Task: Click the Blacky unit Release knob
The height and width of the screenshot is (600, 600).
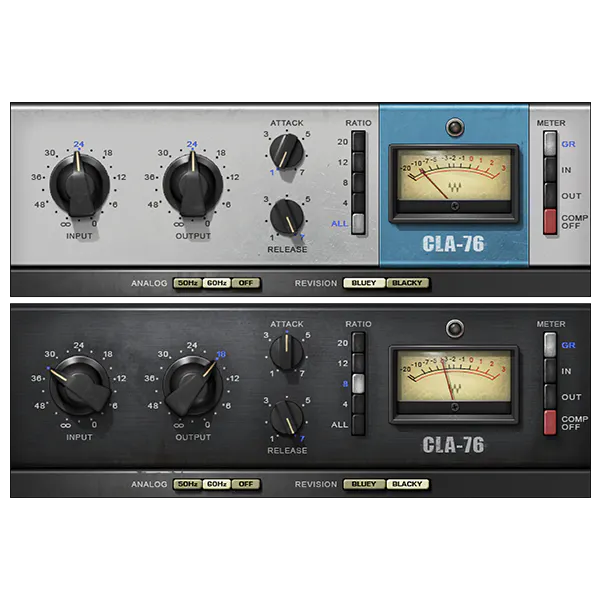Action: pyautogui.click(x=287, y=417)
